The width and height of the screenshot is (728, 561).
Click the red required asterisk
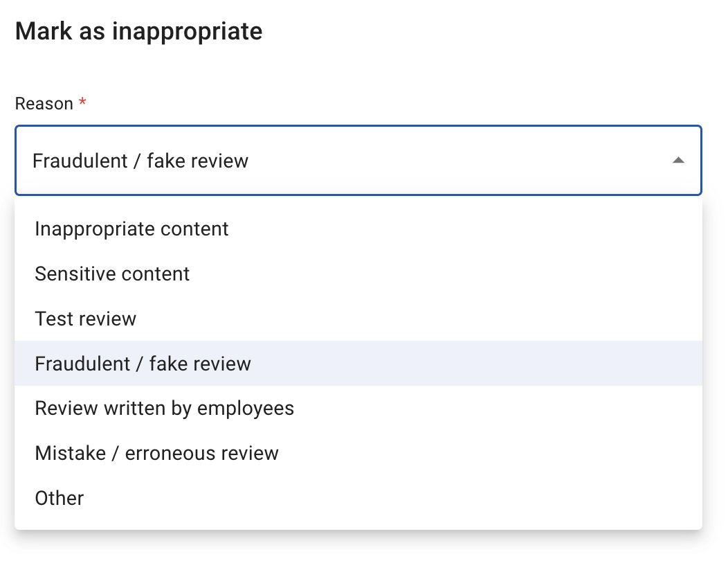[82, 101]
